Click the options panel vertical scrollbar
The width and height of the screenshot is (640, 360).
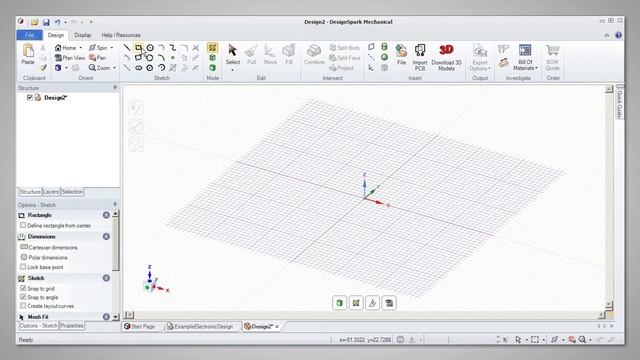116,244
